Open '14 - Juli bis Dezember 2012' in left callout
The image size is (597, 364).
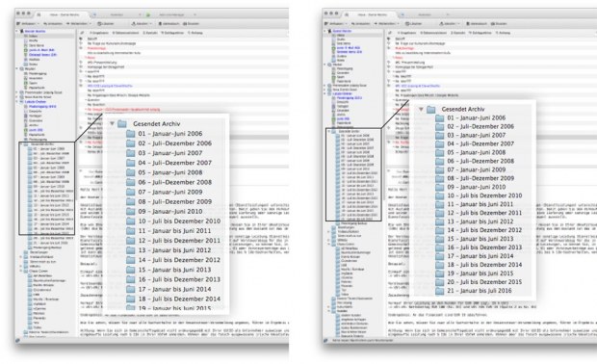click(179, 260)
